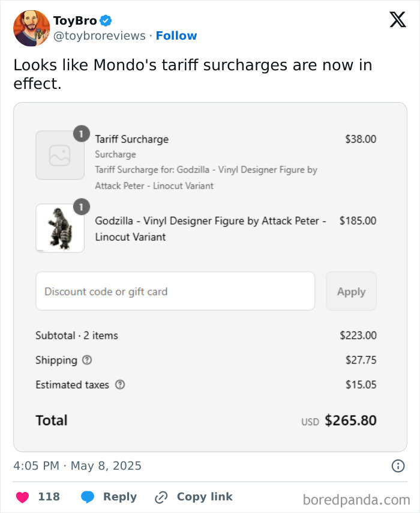The image size is (420, 513).
Task: Click the X logo in the corner
Action: [397, 20]
